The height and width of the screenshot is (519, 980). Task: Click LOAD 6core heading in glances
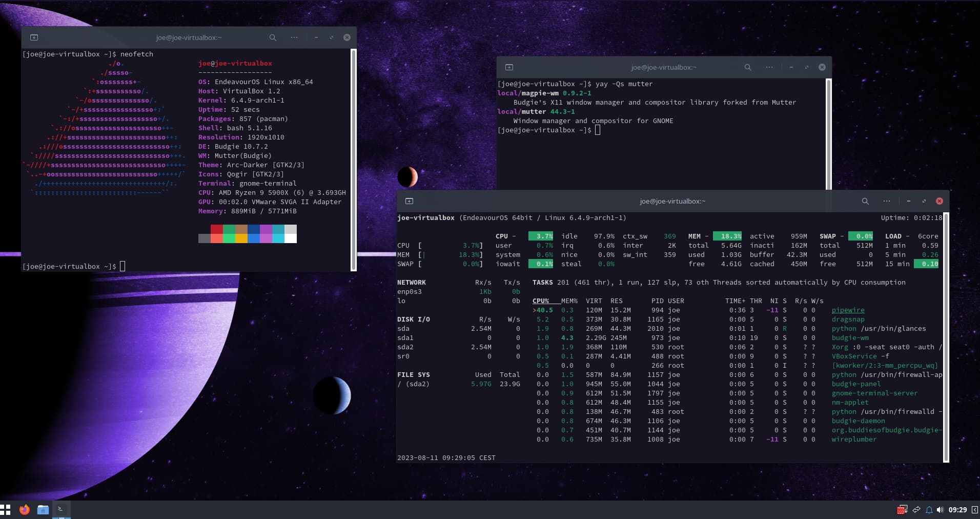point(912,236)
